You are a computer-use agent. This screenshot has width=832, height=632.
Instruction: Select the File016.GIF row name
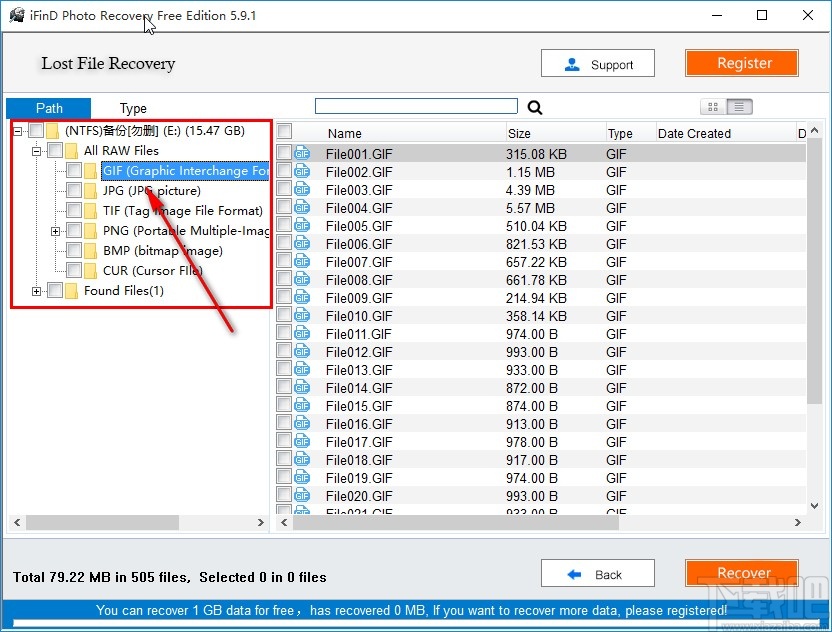coord(359,424)
